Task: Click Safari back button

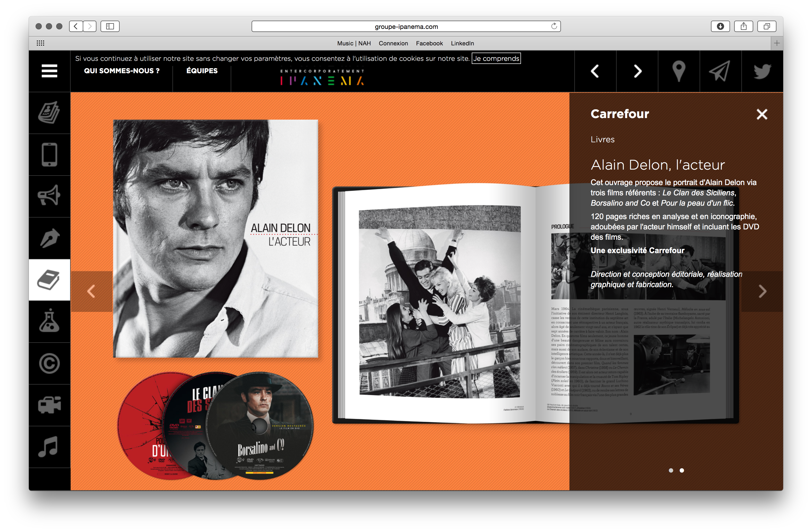Action: [76, 26]
